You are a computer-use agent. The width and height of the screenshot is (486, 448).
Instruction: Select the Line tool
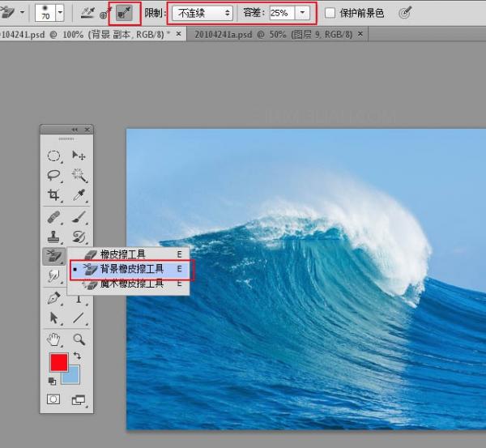(x=79, y=318)
